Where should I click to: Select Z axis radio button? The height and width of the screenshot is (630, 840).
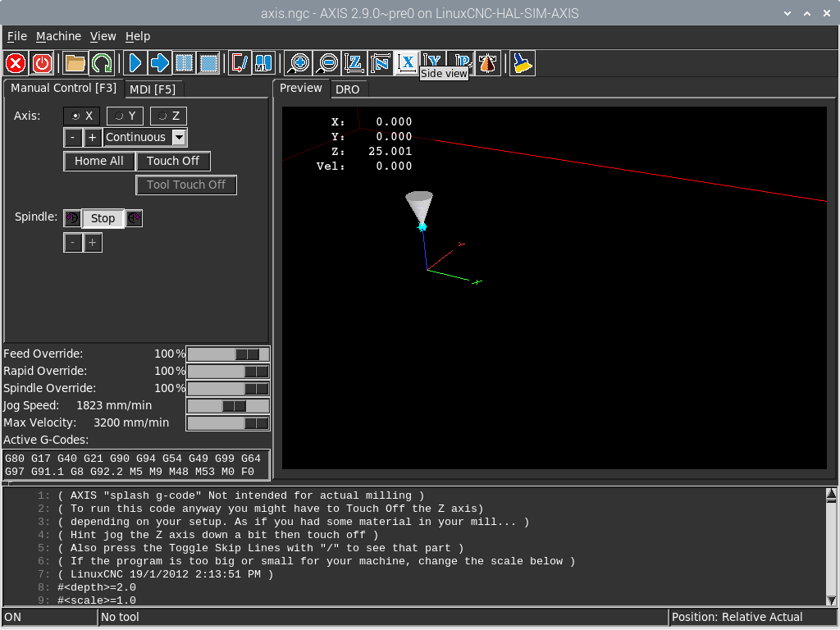168,116
